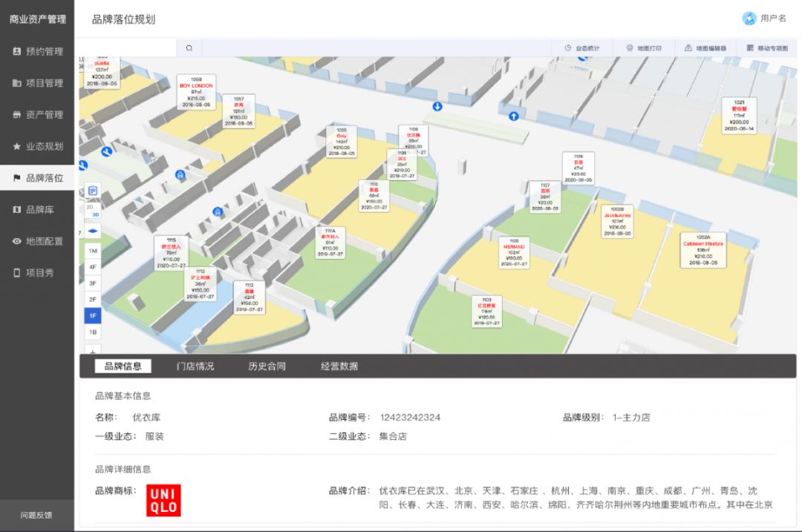Open the clipboard list icon on the map

[93, 191]
